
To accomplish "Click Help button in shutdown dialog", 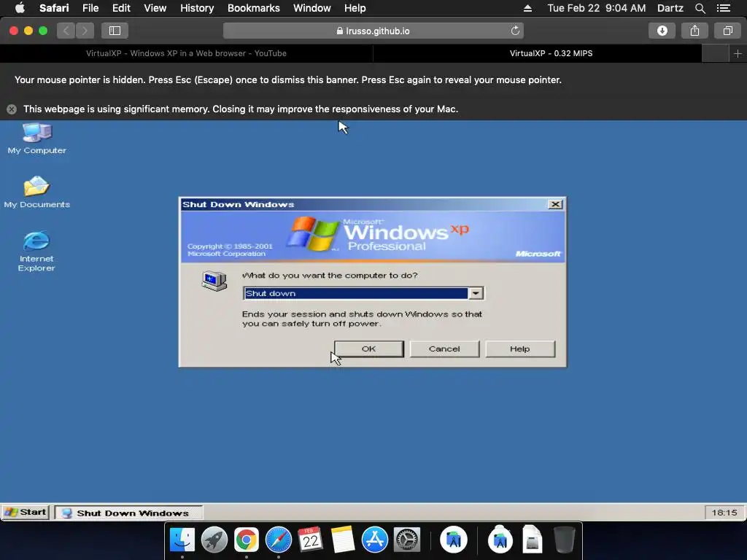I will (519, 349).
